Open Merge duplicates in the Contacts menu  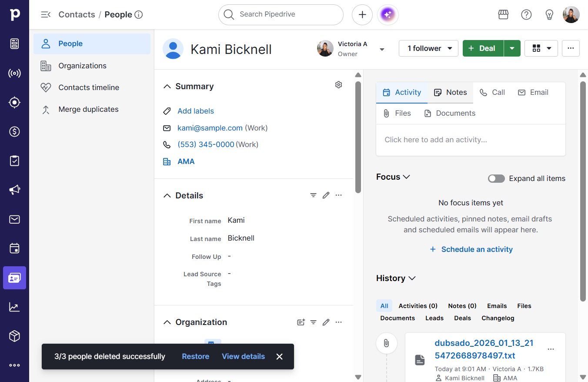(x=92, y=109)
